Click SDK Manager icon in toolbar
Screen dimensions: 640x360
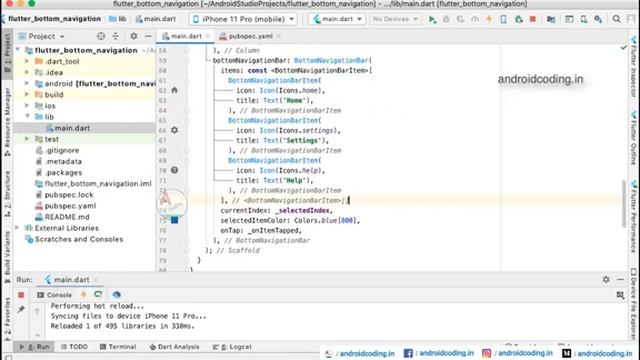pos(598,19)
